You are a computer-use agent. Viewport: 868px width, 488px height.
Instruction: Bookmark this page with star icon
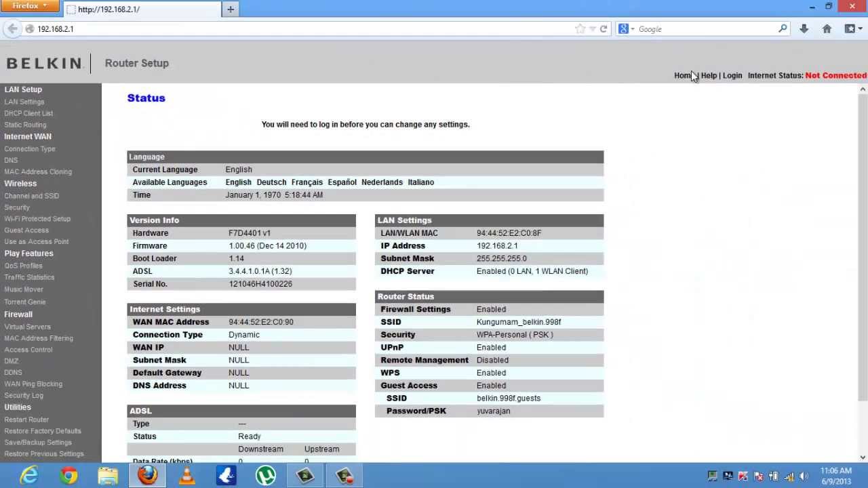(x=580, y=29)
